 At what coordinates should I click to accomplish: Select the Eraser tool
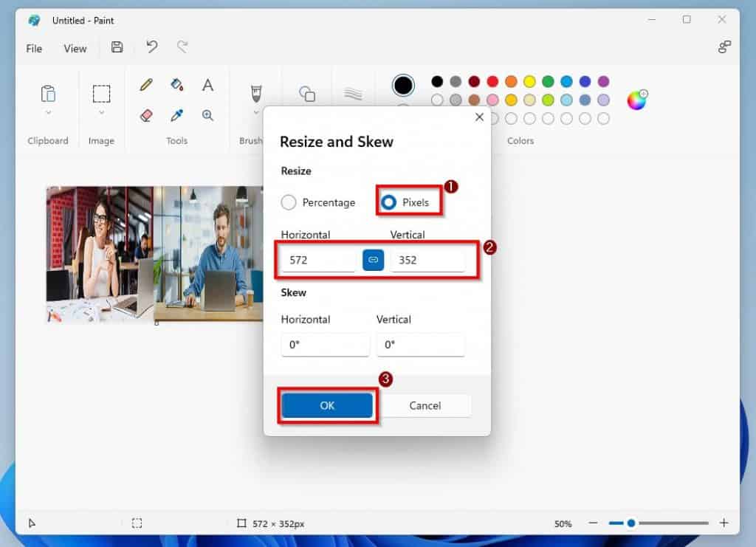[x=146, y=115]
